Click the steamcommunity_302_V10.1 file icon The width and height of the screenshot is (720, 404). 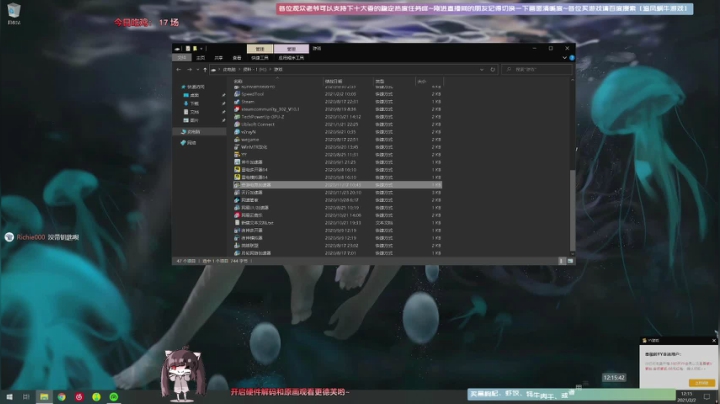click(237, 109)
